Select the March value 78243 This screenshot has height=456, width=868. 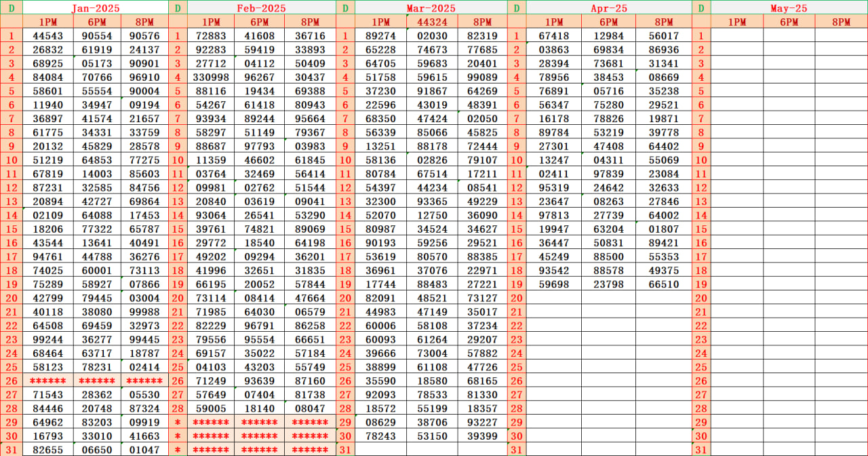click(x=380, y=436)
